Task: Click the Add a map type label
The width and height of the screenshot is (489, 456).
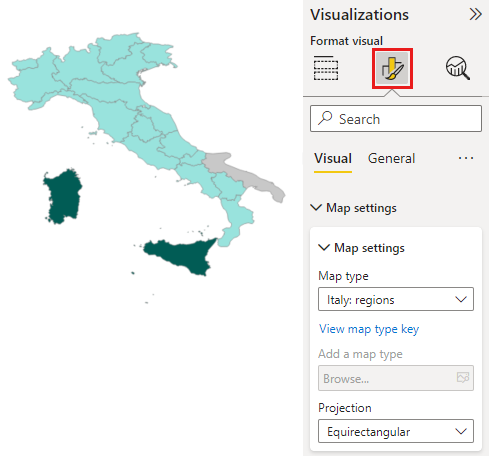Action: coord(360,354)
